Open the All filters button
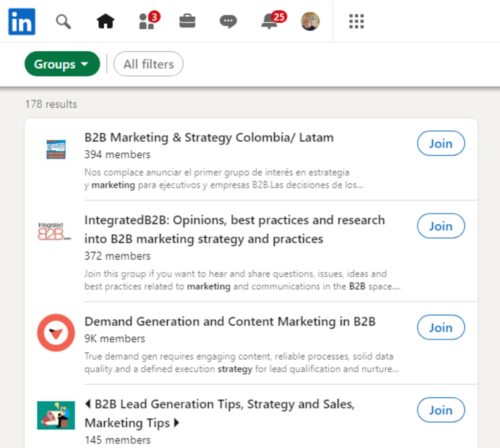500x448 pixels. (148, 64)
